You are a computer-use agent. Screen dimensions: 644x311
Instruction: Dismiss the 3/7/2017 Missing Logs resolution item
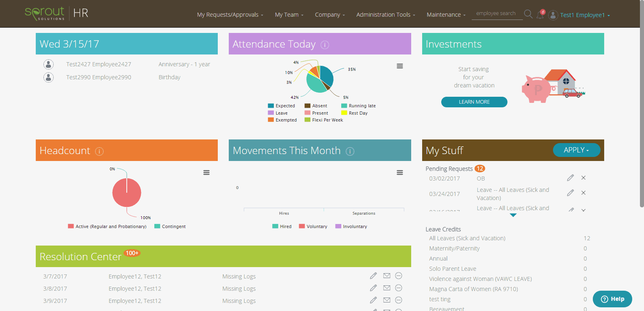[x=399, y=276]
